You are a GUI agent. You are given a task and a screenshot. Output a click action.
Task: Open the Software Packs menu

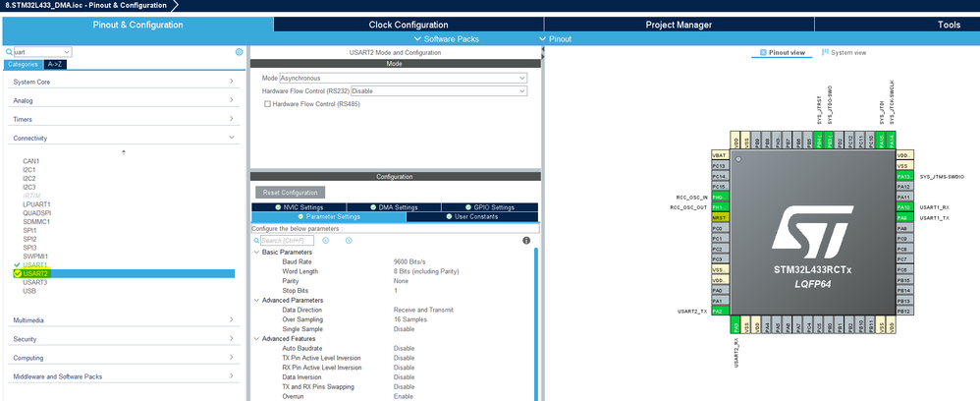447,38
